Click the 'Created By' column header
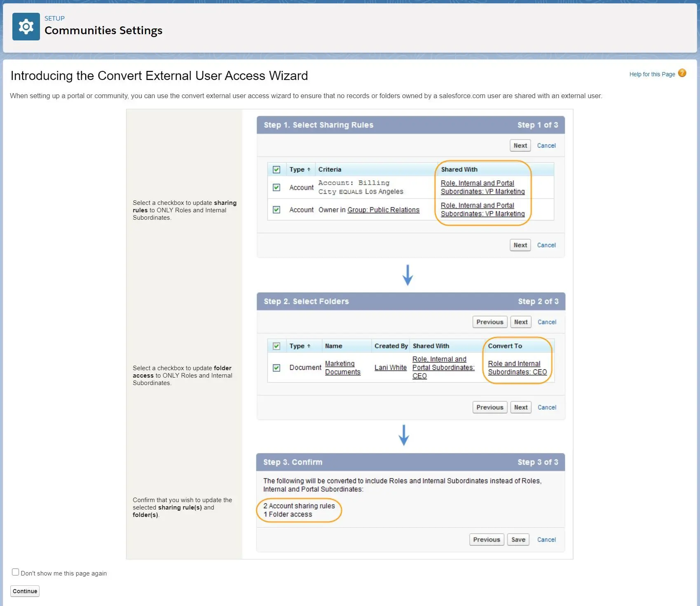This screenshot has height=606, width=700. (391, 346)
